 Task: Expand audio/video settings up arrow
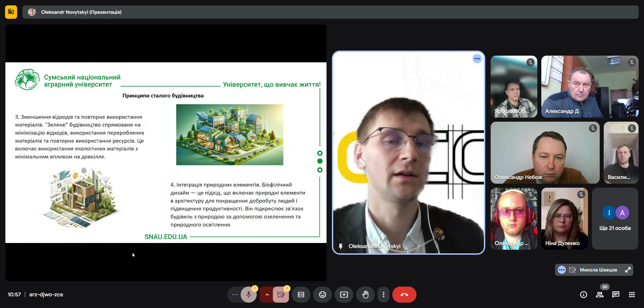tap(267, 295)
